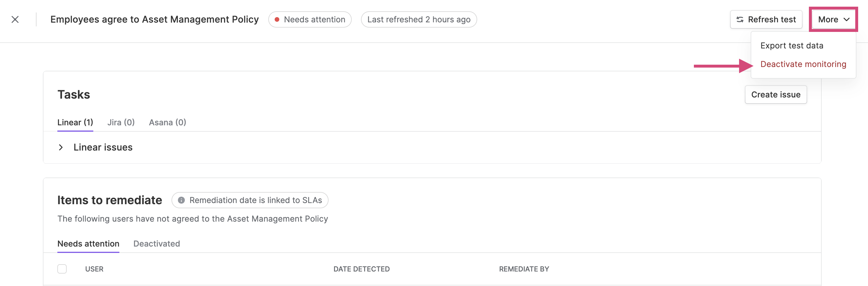868x286 pixels.
Task: Click the Refresh test button
Action: (x=766, y=19)
